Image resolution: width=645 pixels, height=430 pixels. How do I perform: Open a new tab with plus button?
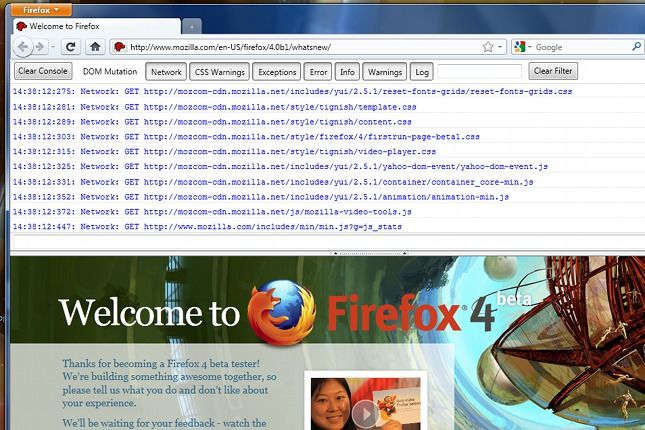191,27
